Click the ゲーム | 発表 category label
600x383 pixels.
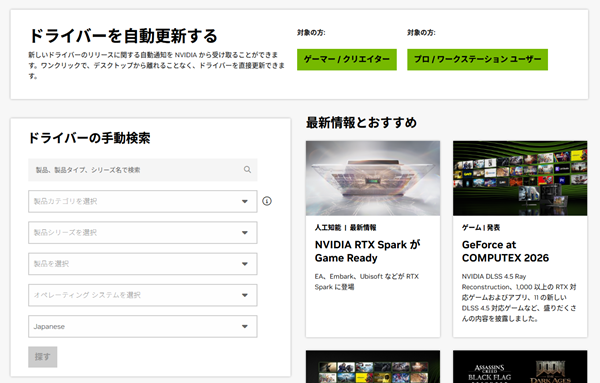(481, 228)
